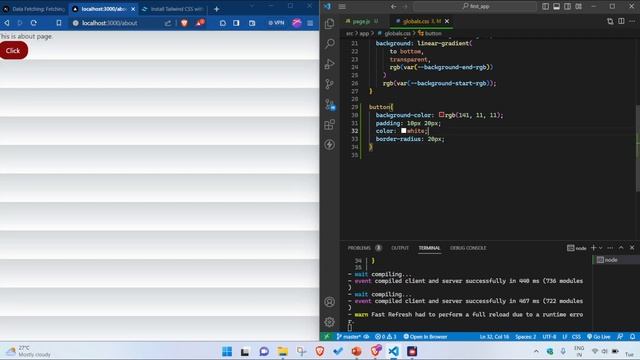Open terminal panel More Actions ellipsis
Viewport: 640px width, 360px height.
(610, 248)
